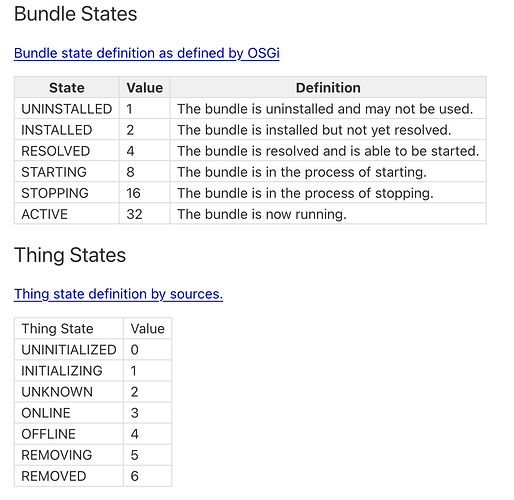Select the RESOLVED state cell
The image size is (514, 500).
pyautogui.click(x=67, y=151)
